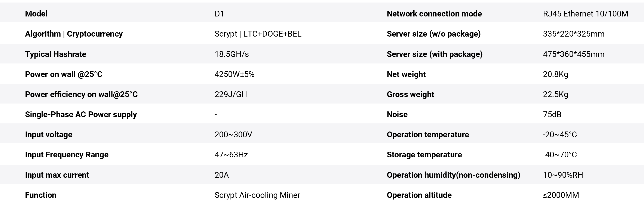The image size is (644, 207).
Task: Select the 18.5GH/s hashrate value
Action: tap(231, 54)
